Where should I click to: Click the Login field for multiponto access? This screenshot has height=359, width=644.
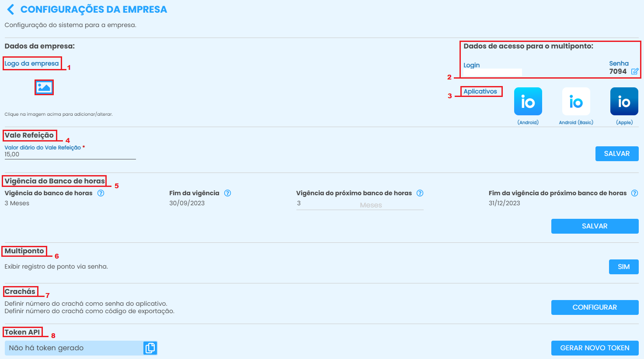pos(492,72)
